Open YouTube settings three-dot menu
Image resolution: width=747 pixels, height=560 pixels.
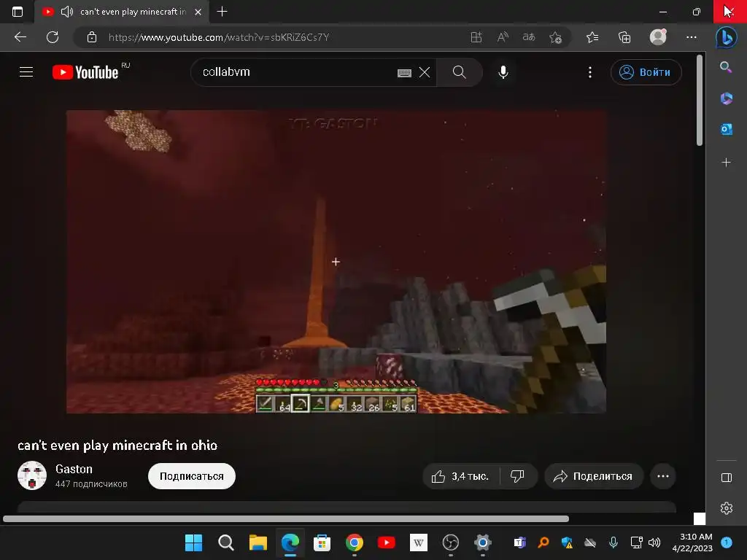click(x=589, y=72)
